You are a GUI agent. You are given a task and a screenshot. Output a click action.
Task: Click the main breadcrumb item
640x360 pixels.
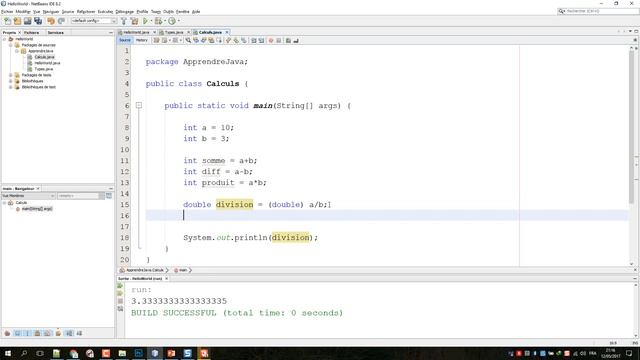[182, 270]
